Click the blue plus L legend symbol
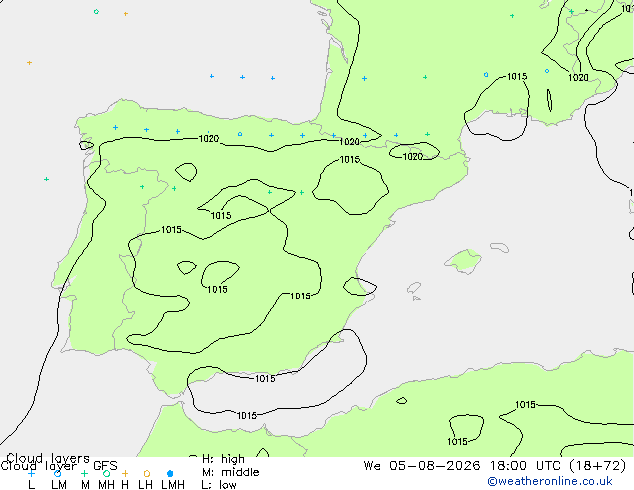Viewport: 634px width, 490px height. [x=31, y=473]
